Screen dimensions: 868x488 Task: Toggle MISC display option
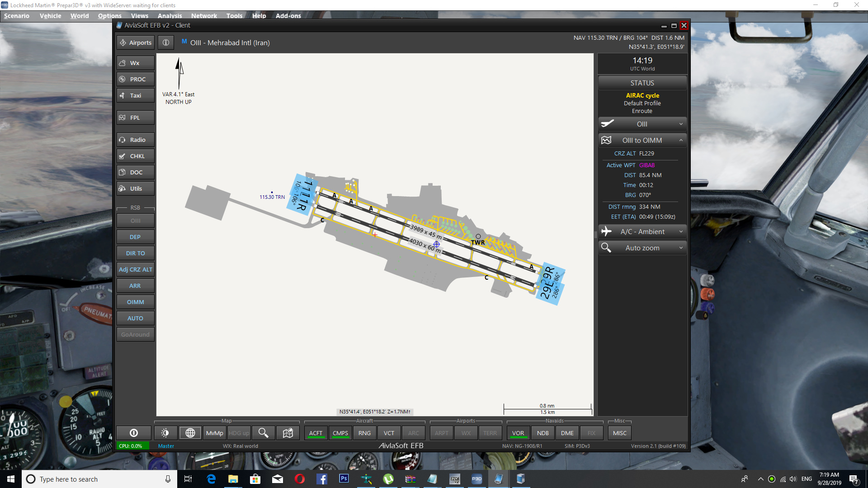(x=620, y=433)
